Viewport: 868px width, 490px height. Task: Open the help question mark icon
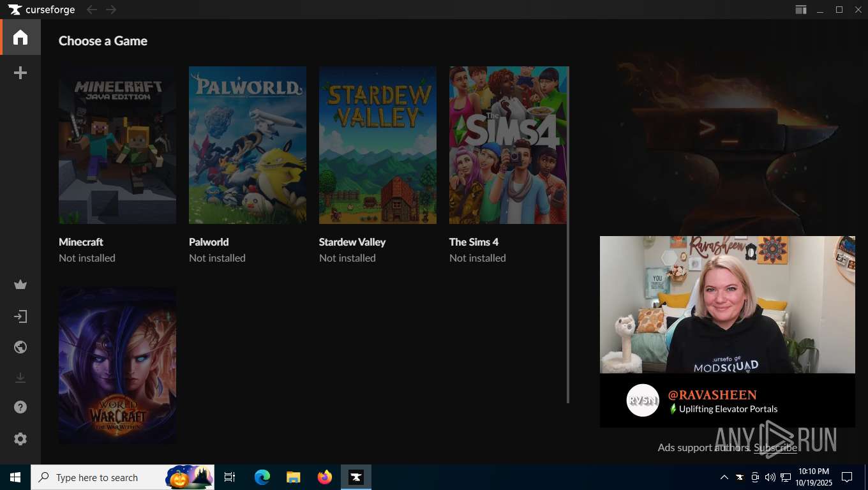(20, 407)
